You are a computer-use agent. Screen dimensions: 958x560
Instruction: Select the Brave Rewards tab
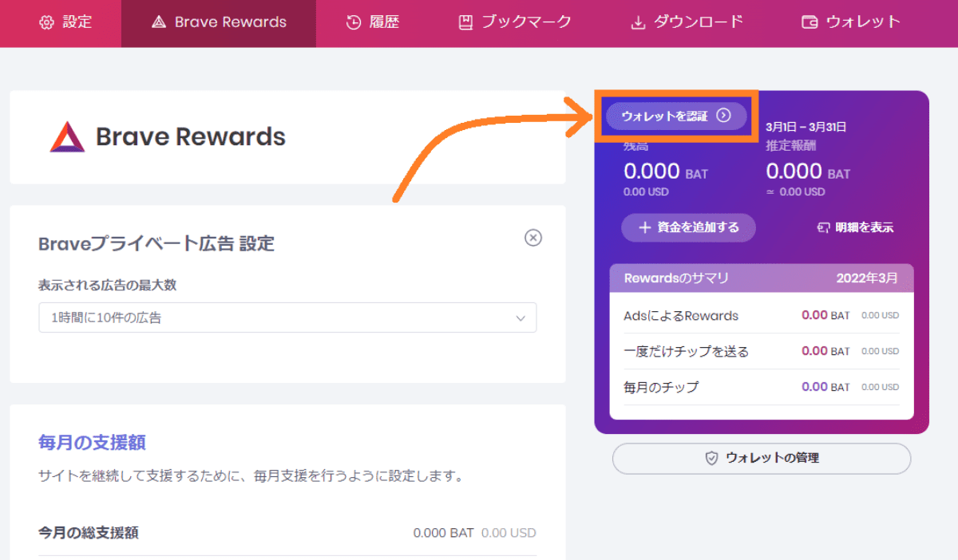pos(219,22)
